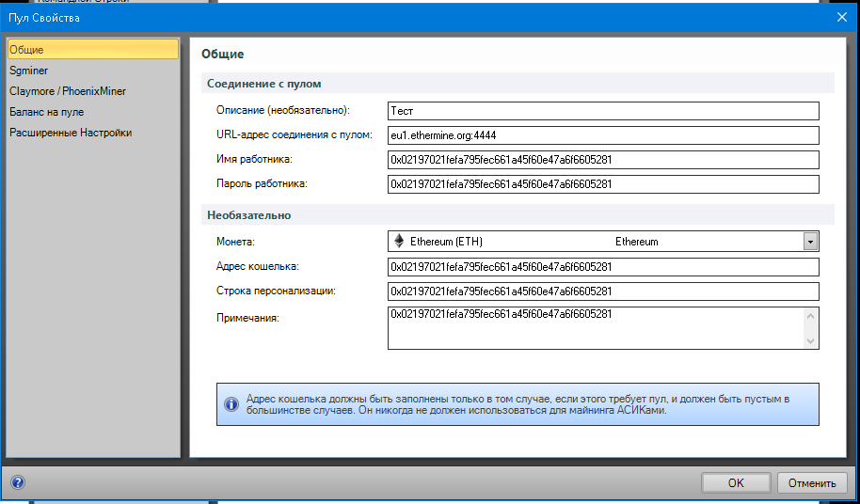This screenshot has width=860, height=504.
Task: Click the Описание field containing Тест
Action: point(603,111)
